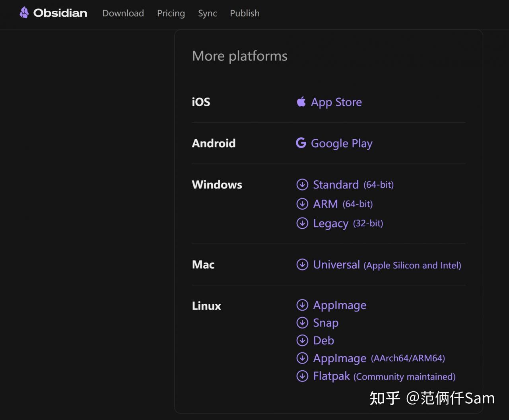Click the "More platforms" heading
This screenshot has width=509, height=420.
(x=240, y=56)
